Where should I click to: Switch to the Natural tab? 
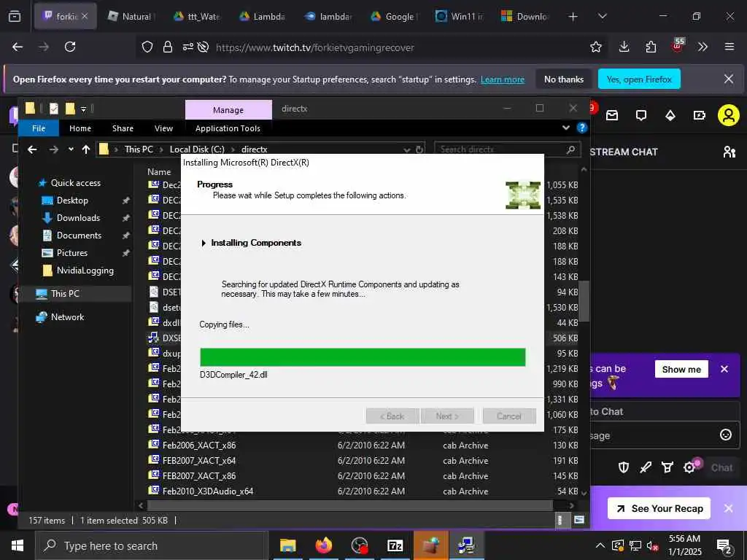coord(130,16)
